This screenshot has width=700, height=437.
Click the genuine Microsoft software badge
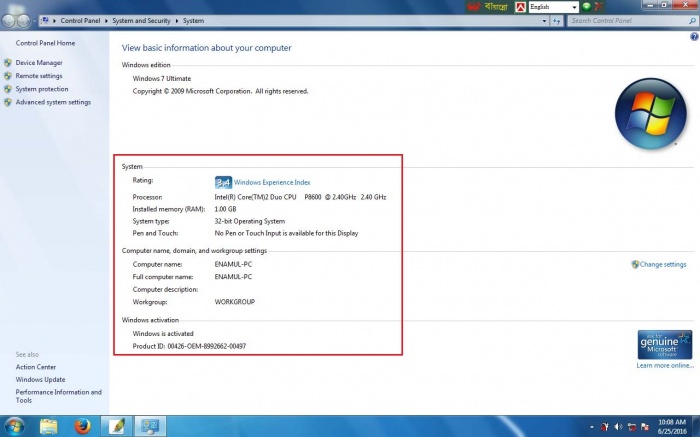point(665,345)
